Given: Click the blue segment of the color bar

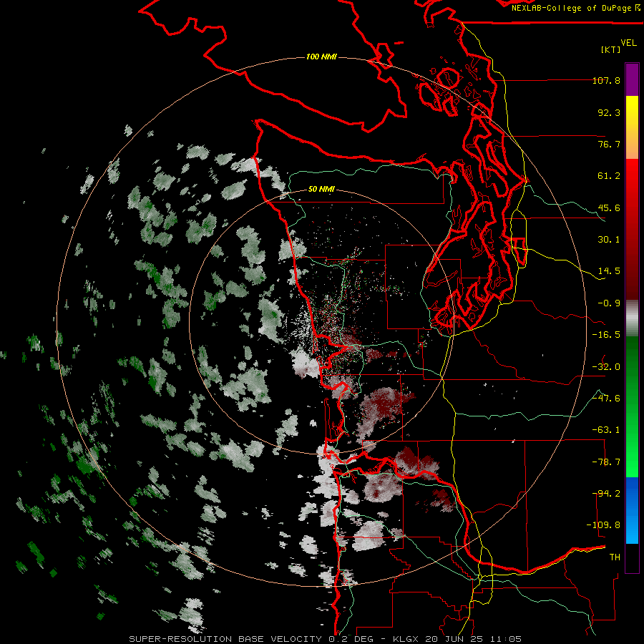Looking at the screenshot, I should click(x=632, y=510).
